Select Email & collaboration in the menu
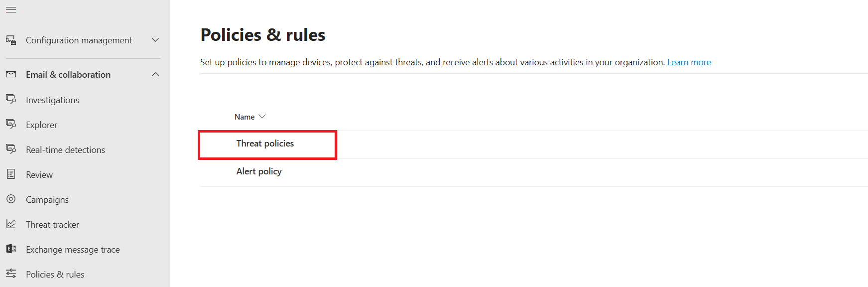 click(68, 74)
